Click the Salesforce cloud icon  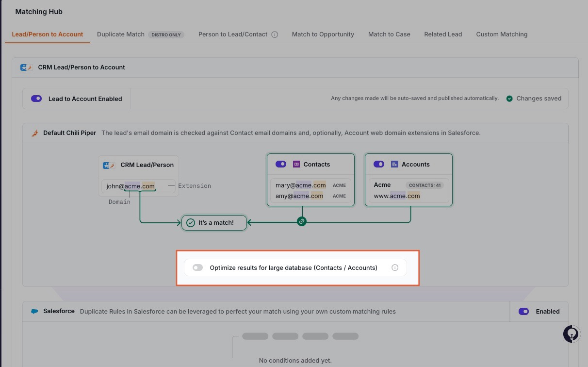34,311
